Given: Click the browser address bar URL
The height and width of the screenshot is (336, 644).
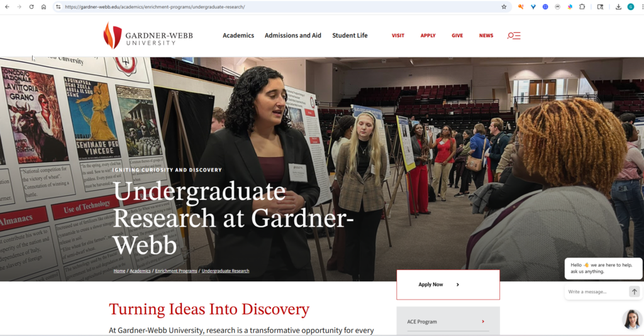Looking at the screenshot, I should point(155,7).
